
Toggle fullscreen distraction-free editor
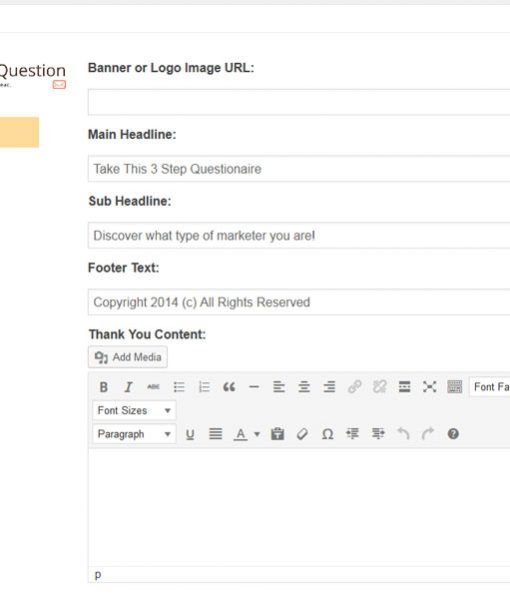tap(430, 387)
